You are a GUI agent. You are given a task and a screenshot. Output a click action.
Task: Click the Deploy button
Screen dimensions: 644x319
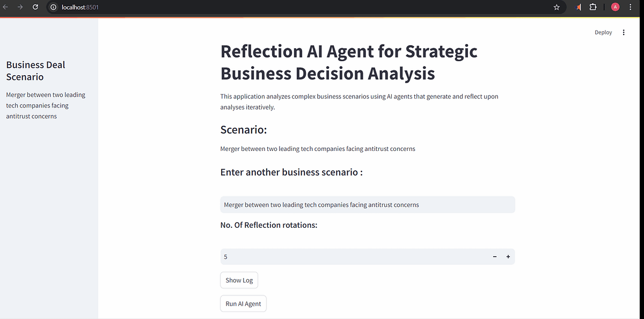click(x=603, y=32)
